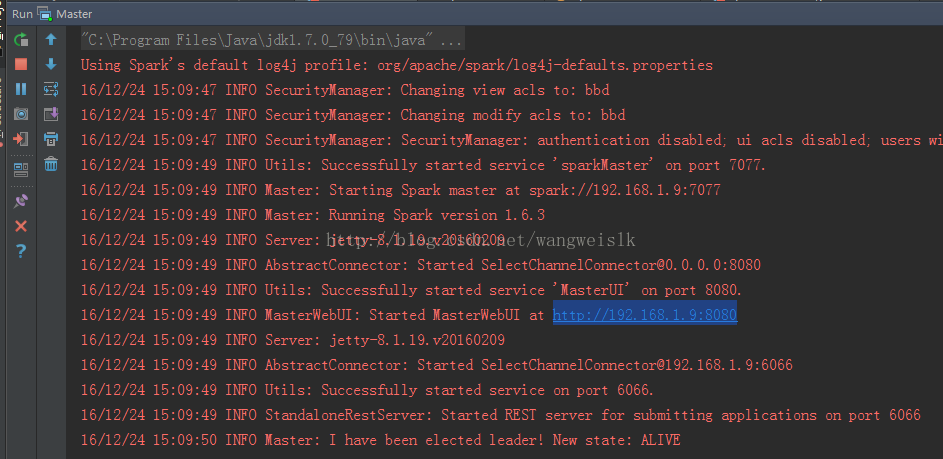This screenshot has width=943, height=459.
Task: Click the Run tool window label
Action: pyautogui.click(x=22, y=14)
